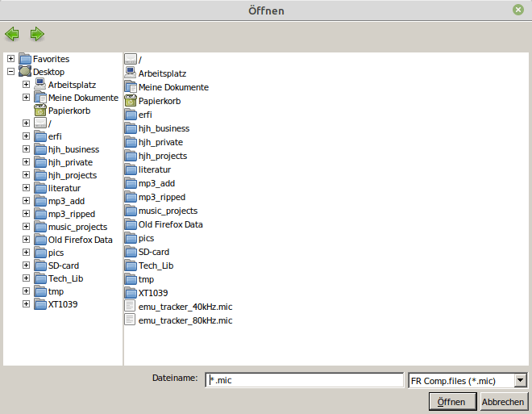The width and height of the screenshot is (532, 414).
Task: Expand the pics tree node
Action: coord(26,253)
